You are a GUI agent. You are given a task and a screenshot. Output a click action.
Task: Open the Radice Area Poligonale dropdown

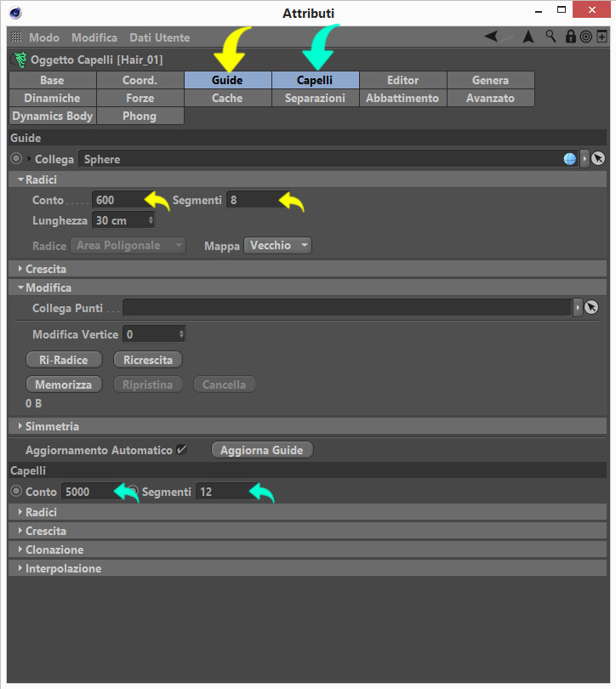click(128, 245)
